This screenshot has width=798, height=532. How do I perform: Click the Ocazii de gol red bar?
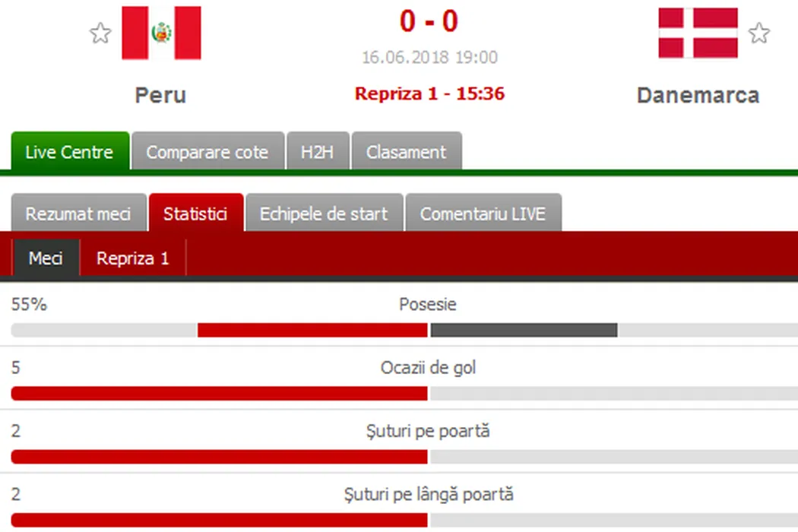click(219, 393)
